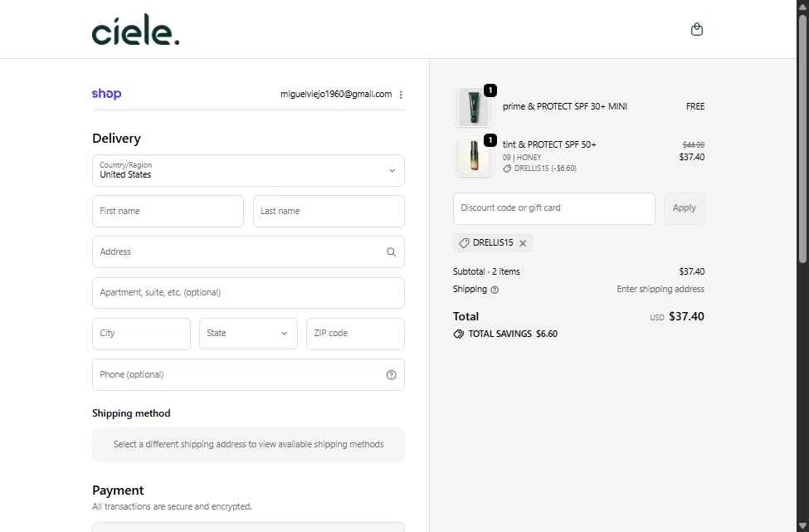The height and width of the screenshot is (532, 809).
Task: Click the ZIP code field
Action: 355,334
